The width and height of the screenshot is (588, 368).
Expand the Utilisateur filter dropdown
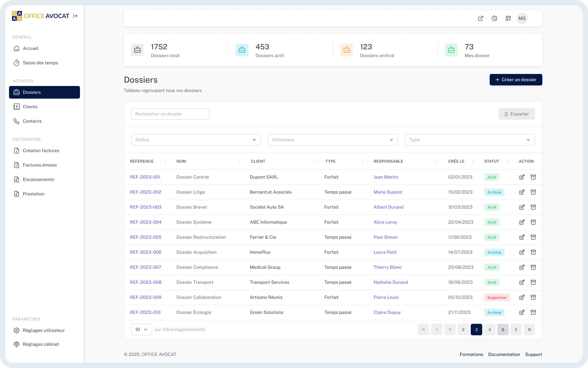pos(333,140)
